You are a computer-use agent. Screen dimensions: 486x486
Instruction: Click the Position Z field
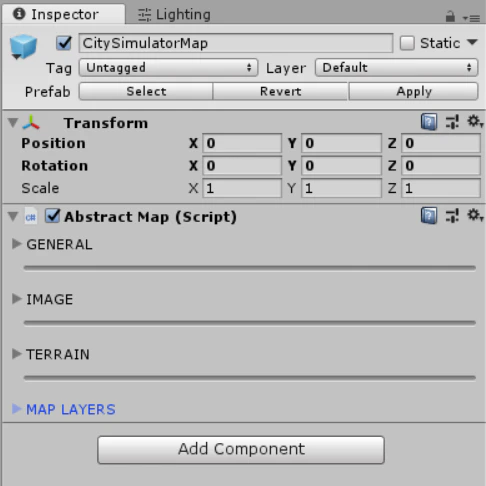coord(441,143)
